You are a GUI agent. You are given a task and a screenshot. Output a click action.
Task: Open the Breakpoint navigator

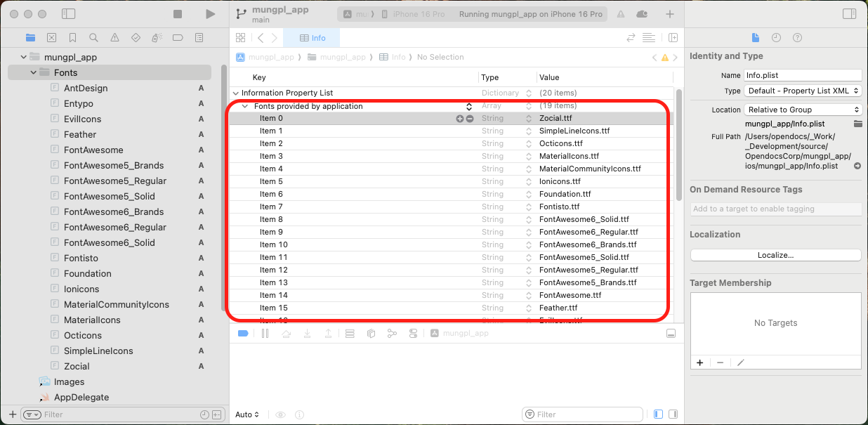pos(178,38)
